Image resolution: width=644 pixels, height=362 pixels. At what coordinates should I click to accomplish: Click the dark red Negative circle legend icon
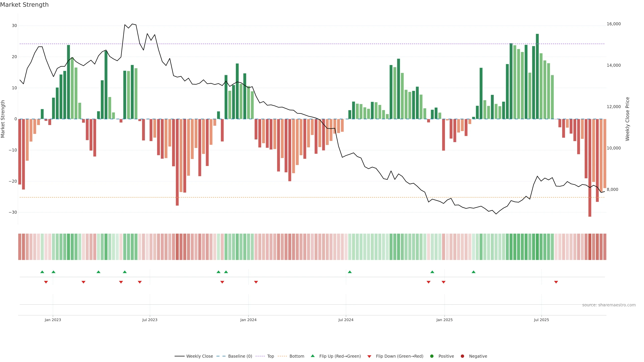point(462,356)
